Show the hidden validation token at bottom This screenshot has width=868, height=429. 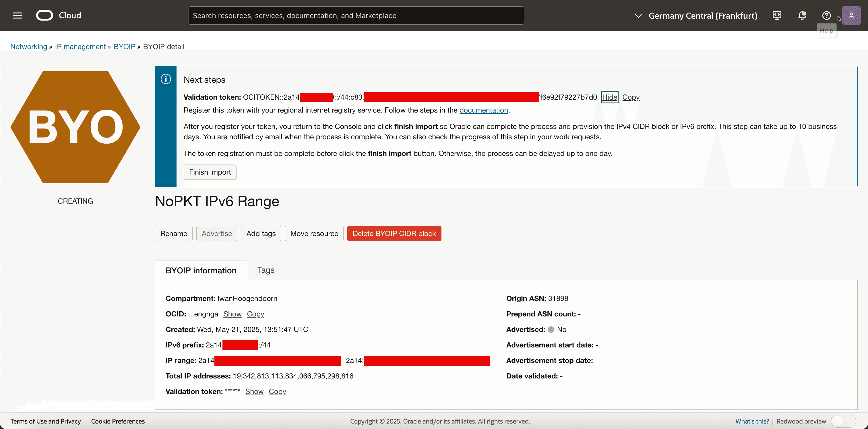(x=254, y=391)
